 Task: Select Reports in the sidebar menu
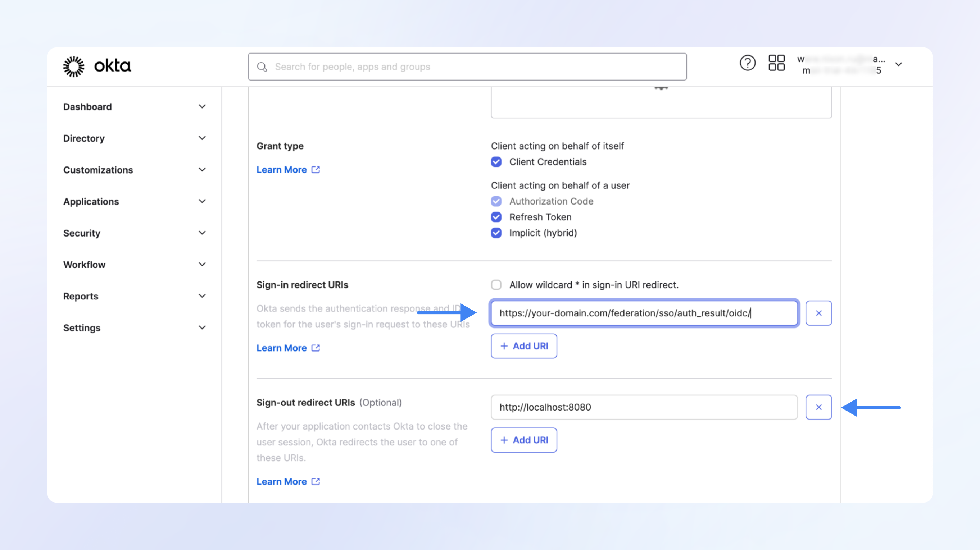click(81, 296)
